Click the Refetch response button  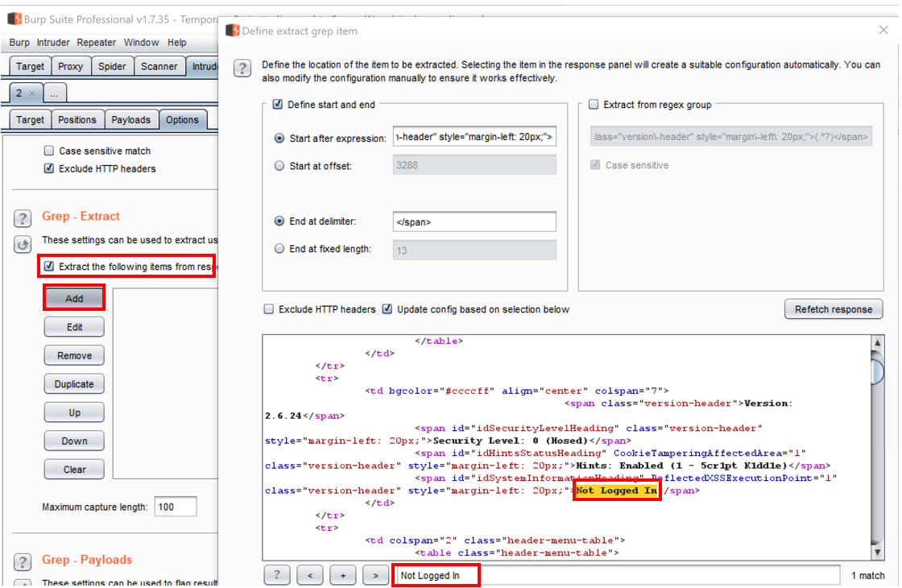pos(834,309)
